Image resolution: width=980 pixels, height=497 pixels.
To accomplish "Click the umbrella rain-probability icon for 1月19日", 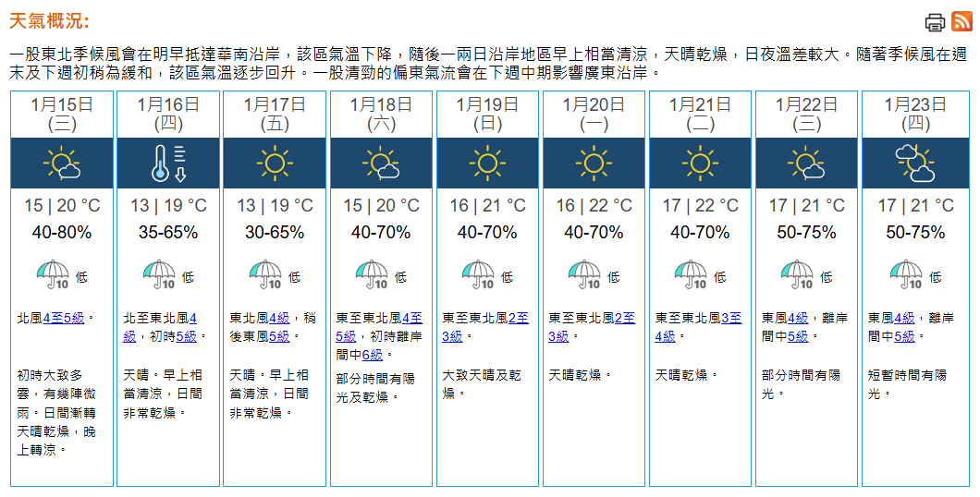I will 479,274.
